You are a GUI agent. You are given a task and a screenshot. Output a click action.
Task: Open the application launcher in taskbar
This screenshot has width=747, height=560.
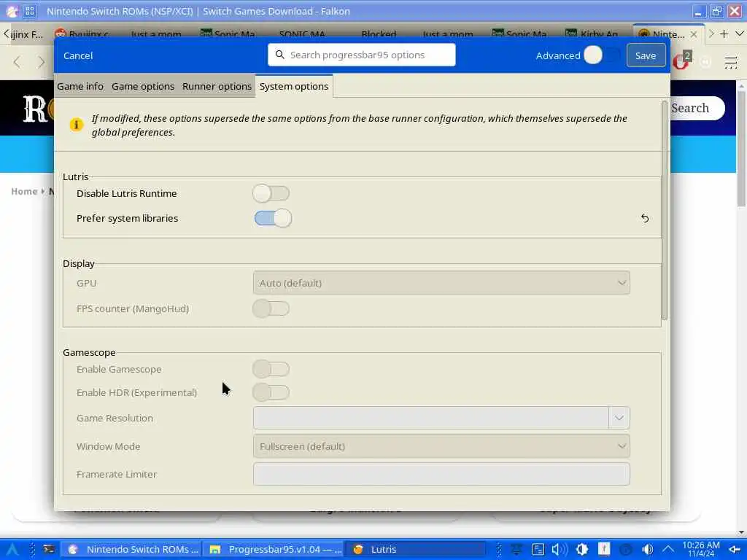pos(12,550)
